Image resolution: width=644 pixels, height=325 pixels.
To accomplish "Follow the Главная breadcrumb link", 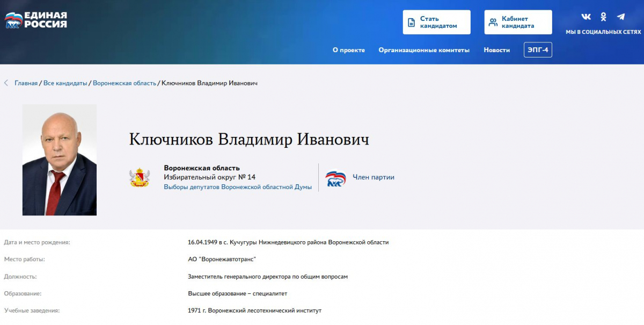I will [x=26, y=83].
